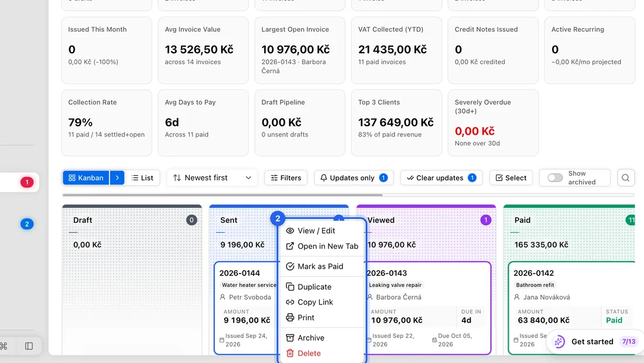Open the Newest first sort dropdown

pyautogui.click(x=212, y=178)
